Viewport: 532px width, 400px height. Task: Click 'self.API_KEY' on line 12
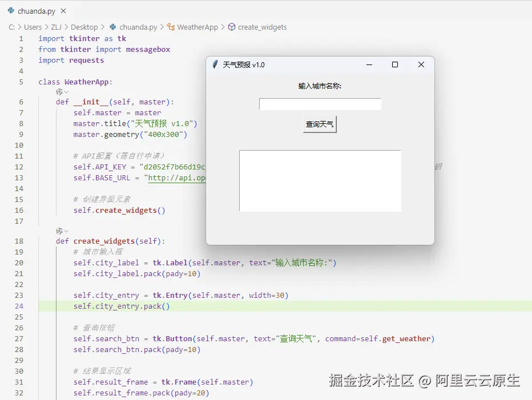100,167
